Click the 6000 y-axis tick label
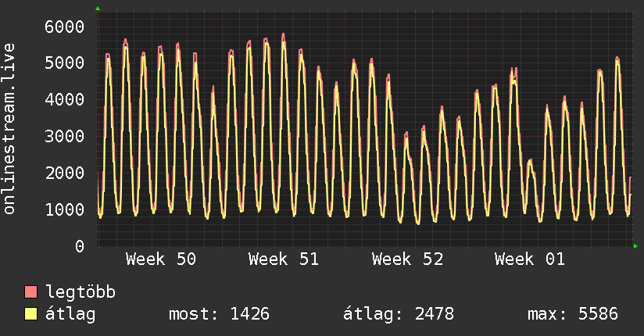 pos(63,27)
